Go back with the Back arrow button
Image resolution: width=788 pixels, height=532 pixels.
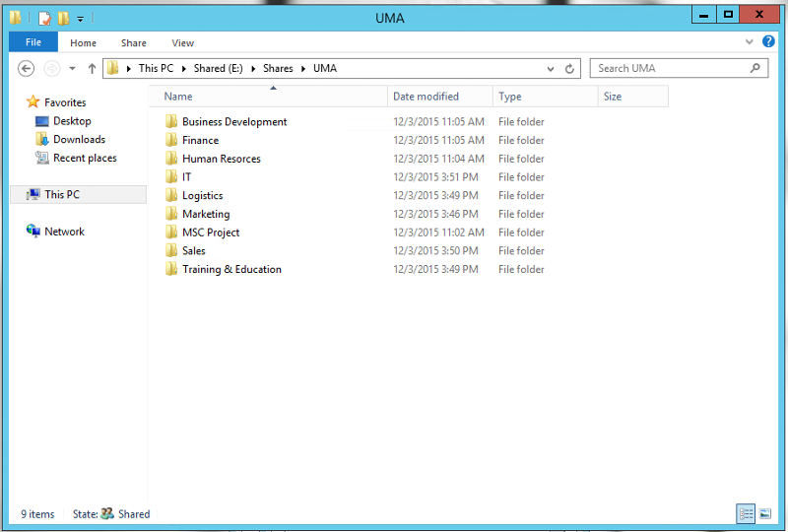click(27, 68)
